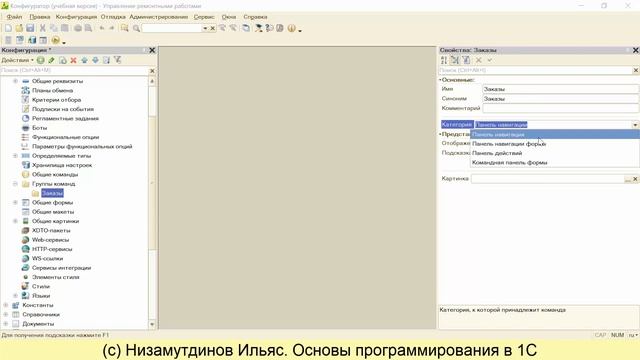Select the Заказы item in tree

tap(52, 193)
